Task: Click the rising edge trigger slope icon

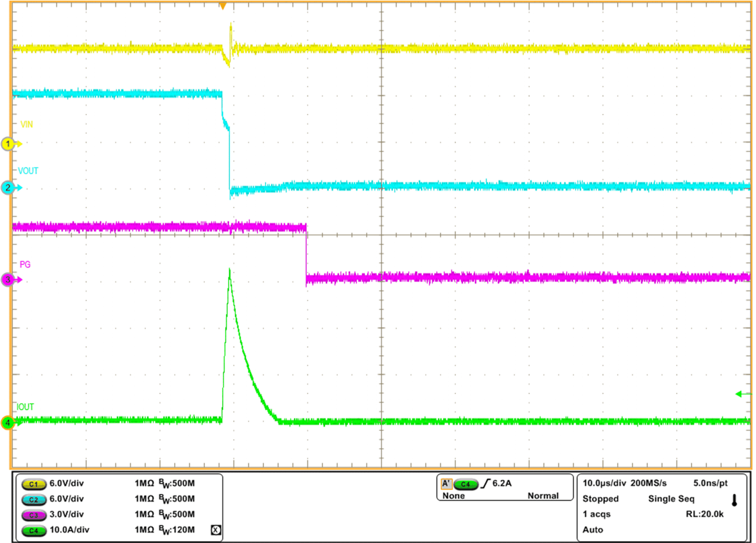Action: (x=486, y=483)
